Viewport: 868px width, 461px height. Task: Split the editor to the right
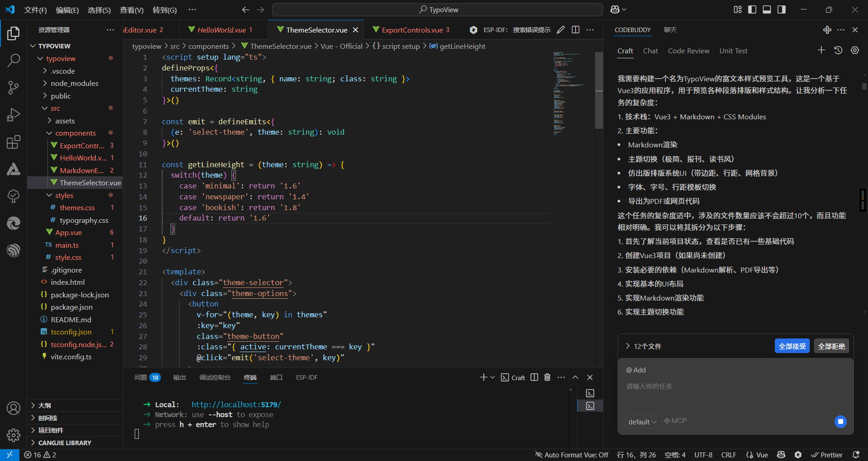click(x=576, y=30)
